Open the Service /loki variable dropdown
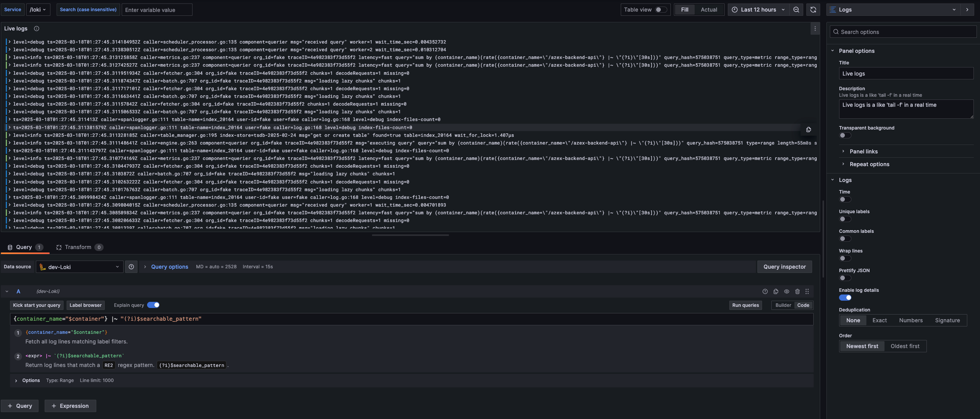This screenshot has height=419, width=980. point(38,10)
